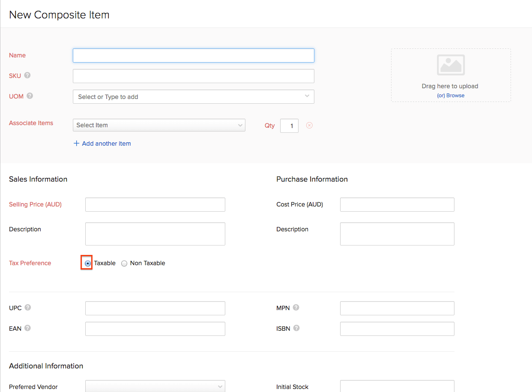Select the Taxable radio button

pyautogui.click(x=87, y=263)
